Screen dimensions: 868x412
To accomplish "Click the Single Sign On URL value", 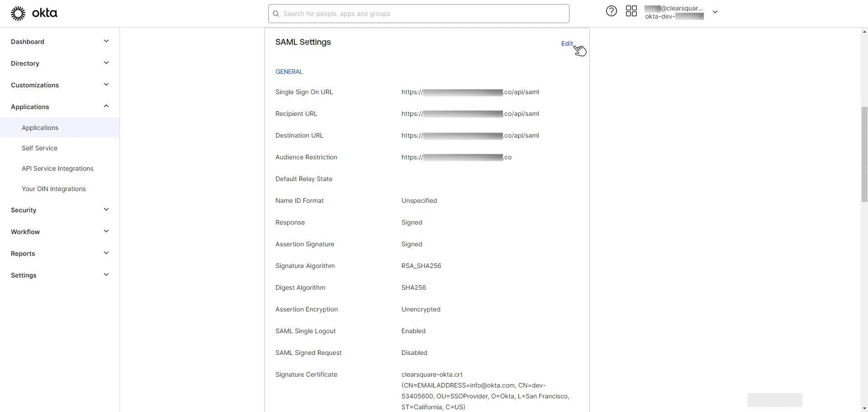I will point(470,92).
